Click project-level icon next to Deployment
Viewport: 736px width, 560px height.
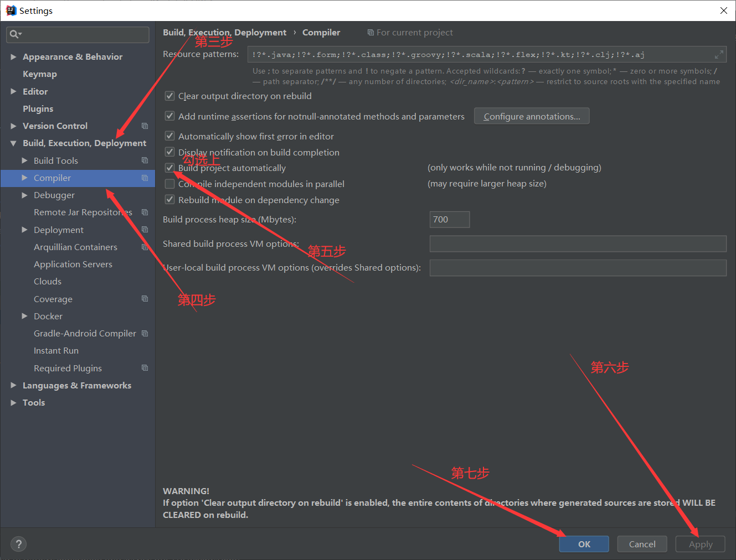pos(145,230)
